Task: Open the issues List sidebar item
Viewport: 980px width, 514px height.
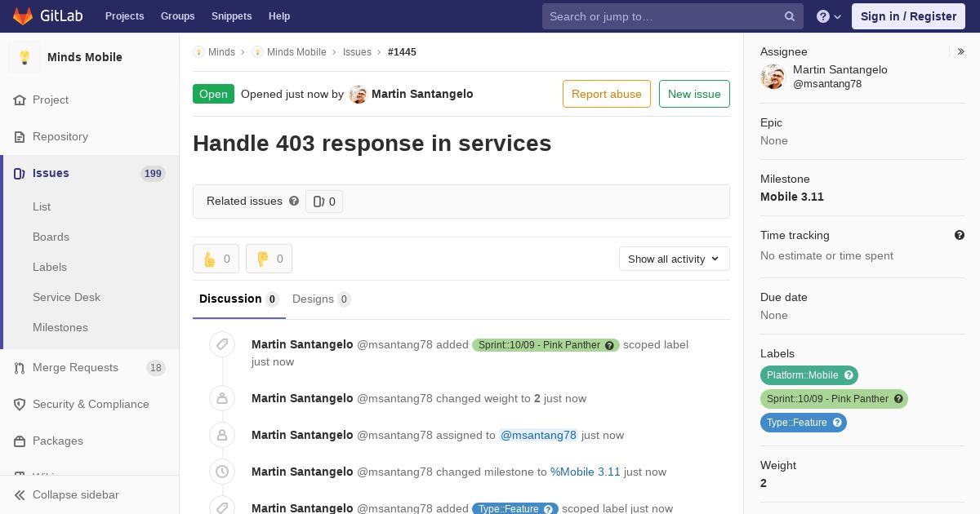Action: 42,206
